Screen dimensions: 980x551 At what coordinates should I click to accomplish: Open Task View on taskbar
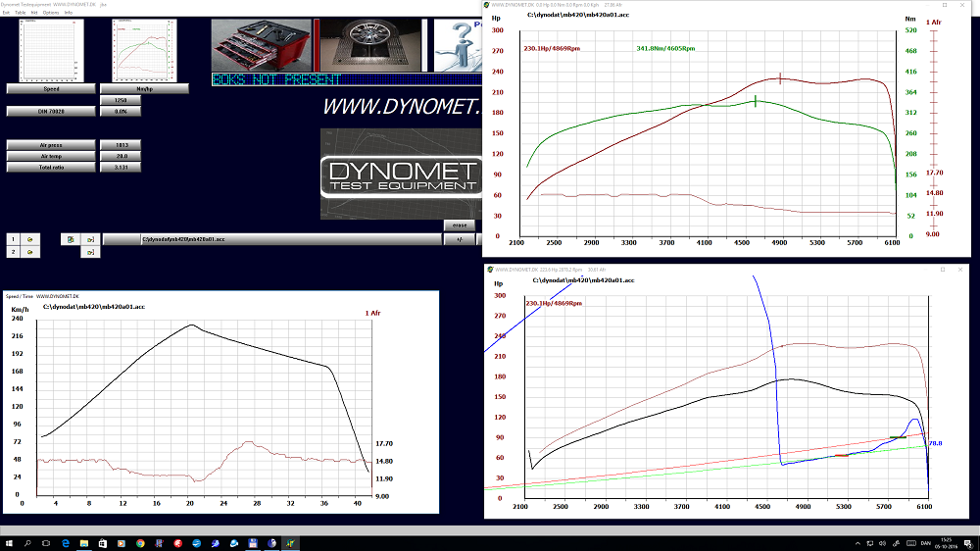click(x=46, y=543)
